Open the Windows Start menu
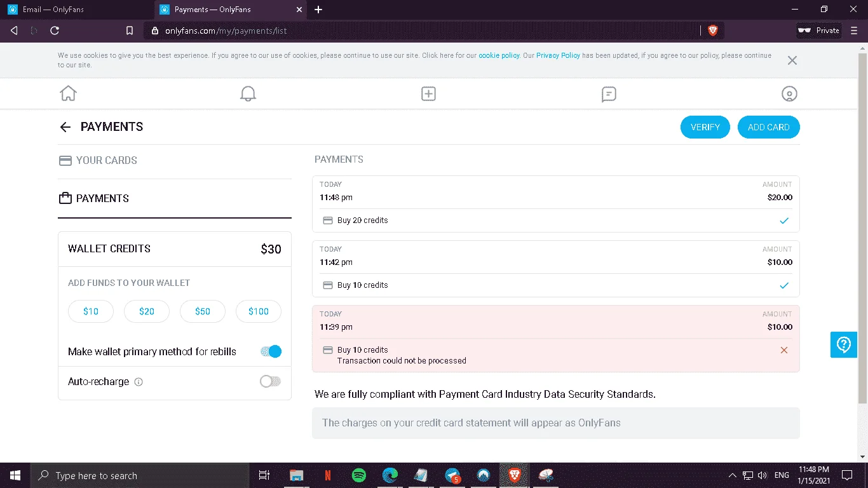This screenshot has width=868, height=488. (15, 475)
